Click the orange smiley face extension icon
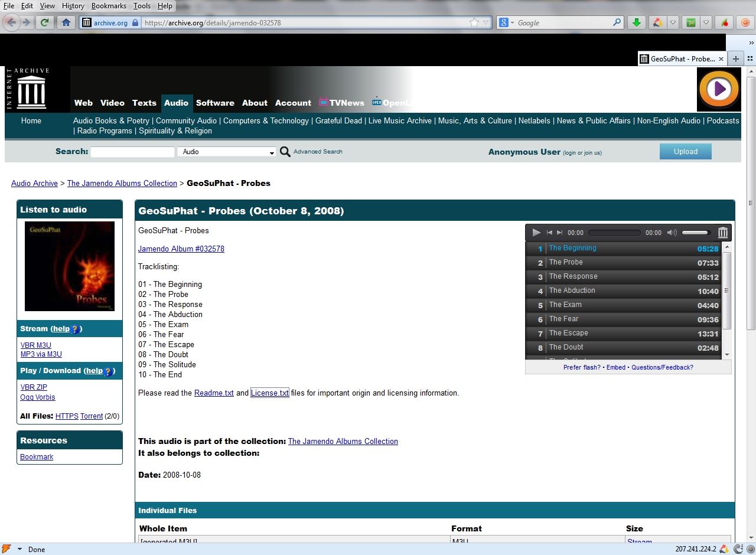The image size is (756, 555). point(745,22)
